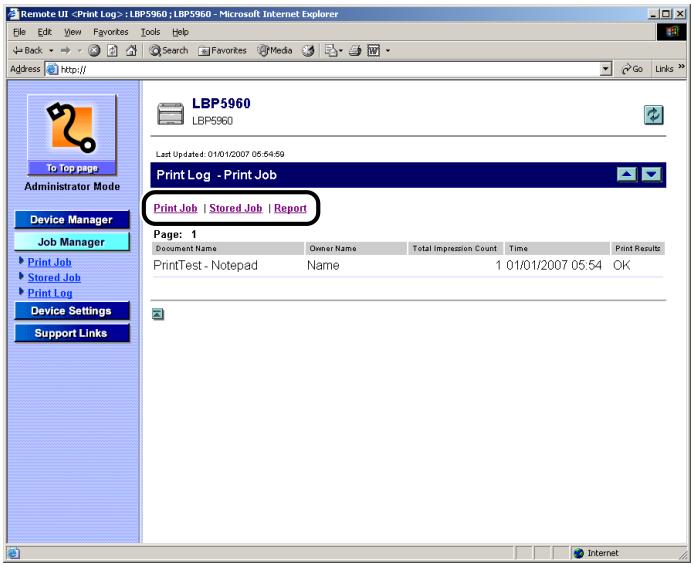Open the Address bar dropdown arrow
Image resolution: width=695 pixels, height=565 pixels.
point(605,69)
